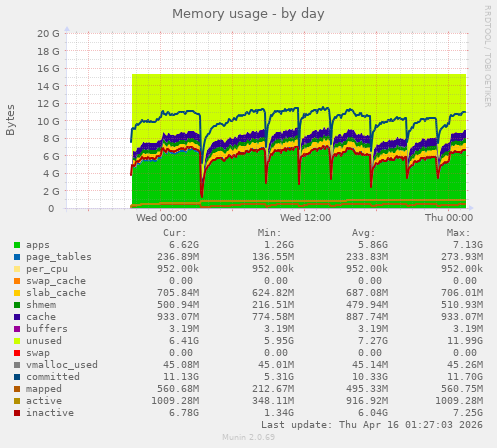This screenshot has height=448, width=497.
Task: Click the 'mapped' legend label
Action: pos(44,389)
